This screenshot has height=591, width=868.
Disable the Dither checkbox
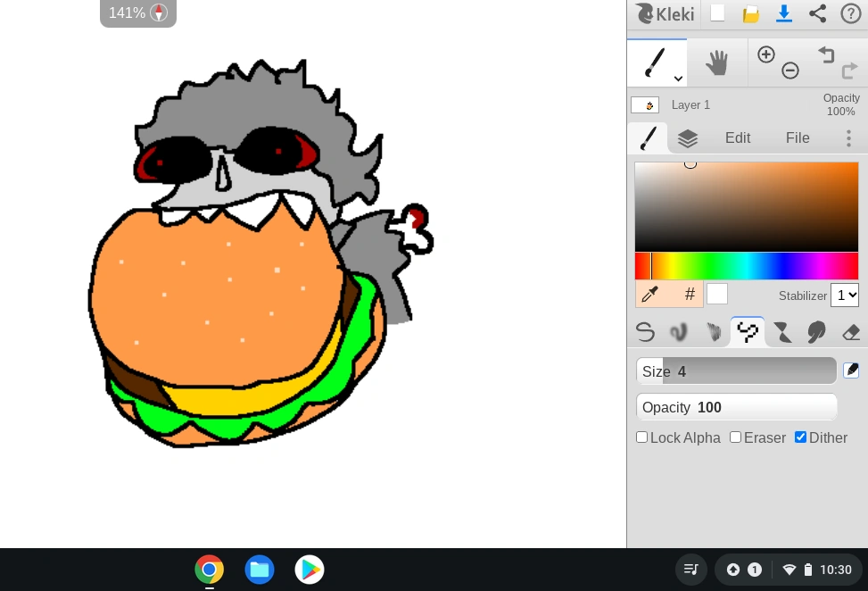tap(800, 437)
